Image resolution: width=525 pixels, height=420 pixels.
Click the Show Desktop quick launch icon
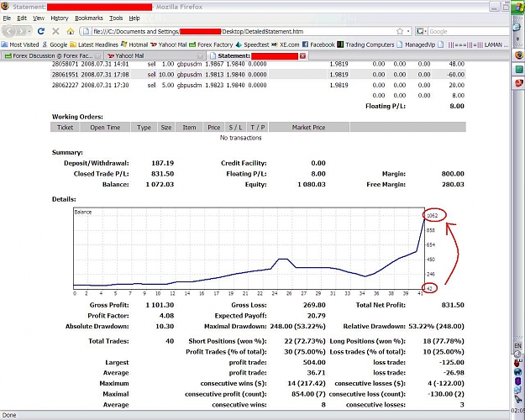coord(517,28)
